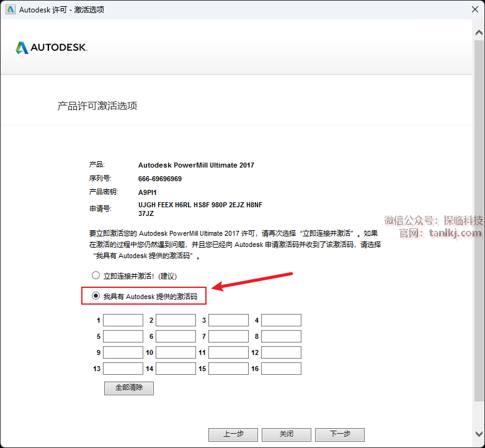Click activation code field 1

click(x=123, y=320)
